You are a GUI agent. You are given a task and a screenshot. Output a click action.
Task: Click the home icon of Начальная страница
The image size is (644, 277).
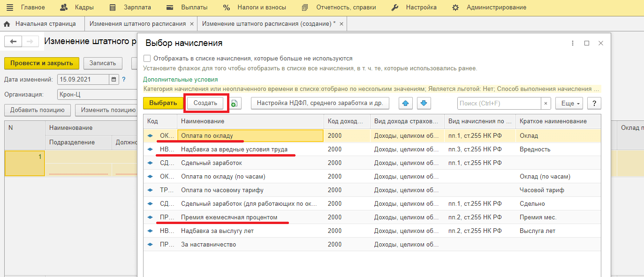(7, 24)
